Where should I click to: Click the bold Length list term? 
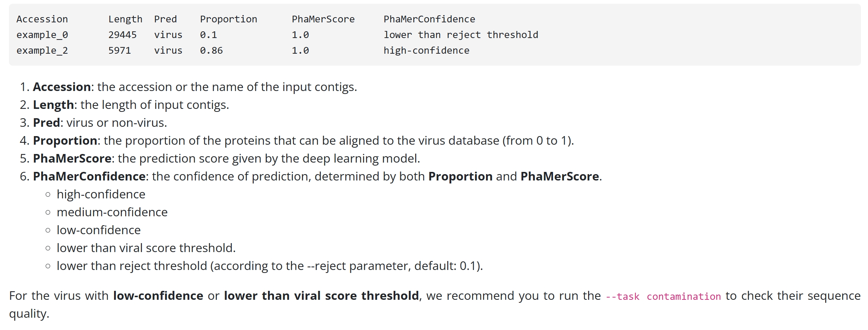point(53,105)
